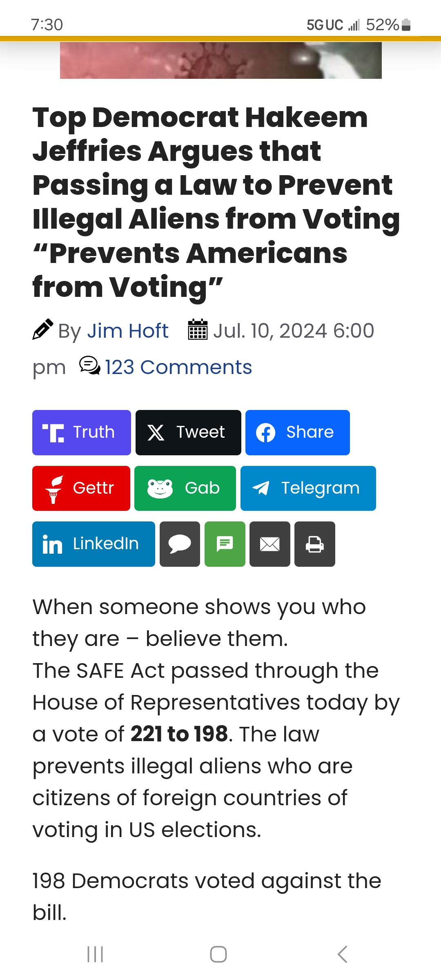Tap the calendar icon by the date
Viewport: 441px width, 980px height.
198,330
